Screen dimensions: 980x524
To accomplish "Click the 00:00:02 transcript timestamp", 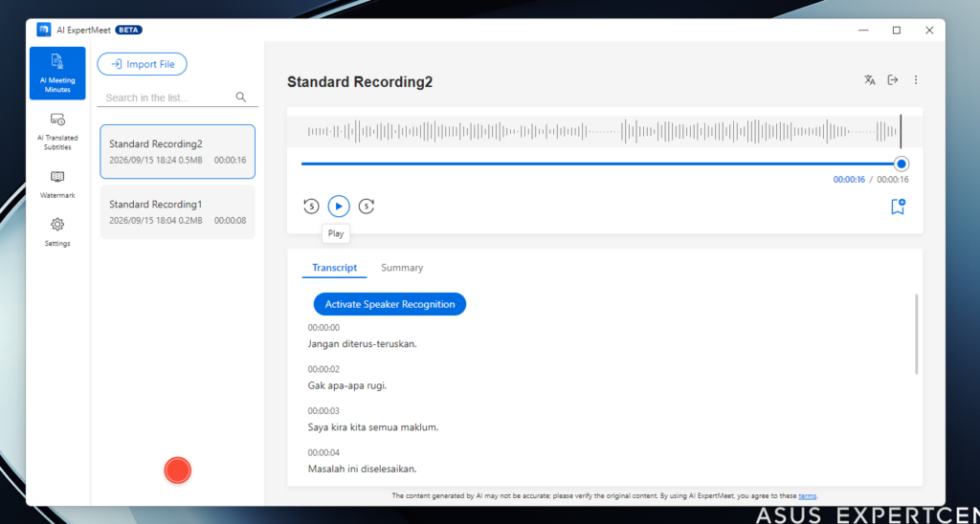I will [323, 370].
